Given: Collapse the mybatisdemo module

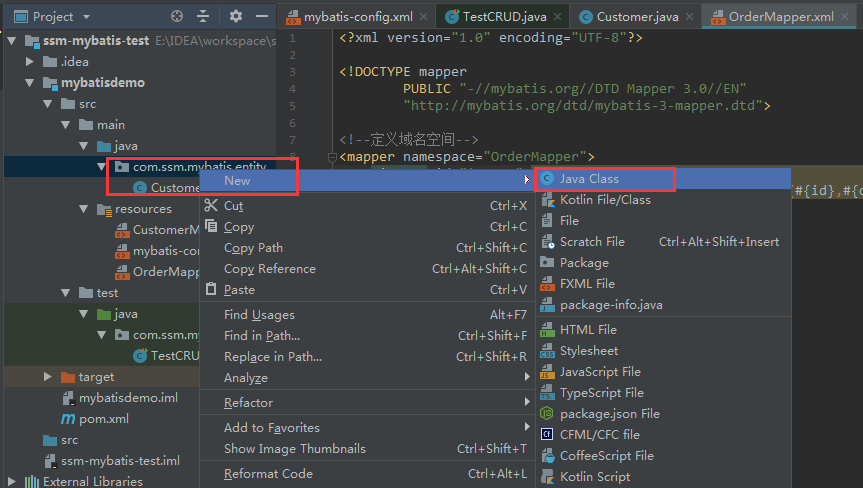Looking at the screenshot, I should click(30, 83).
